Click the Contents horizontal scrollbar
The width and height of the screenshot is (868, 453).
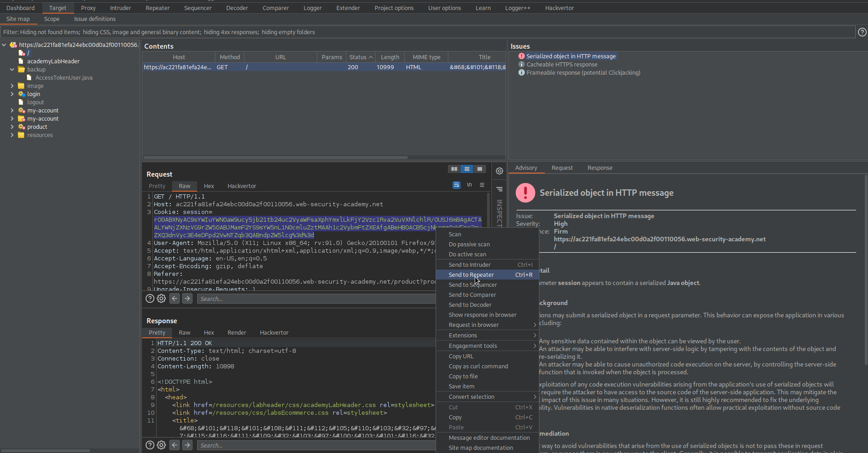pos(276,158)
